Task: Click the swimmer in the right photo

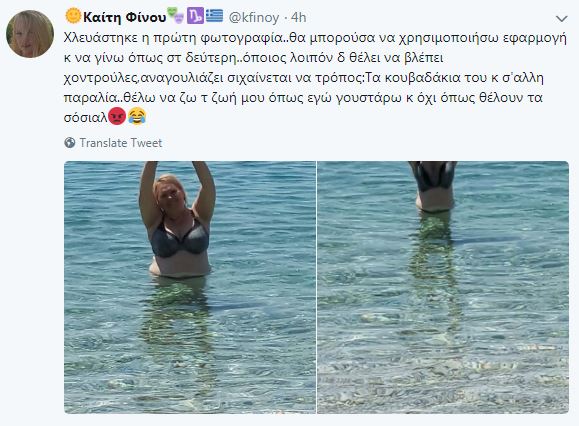Action: [433, 186]
